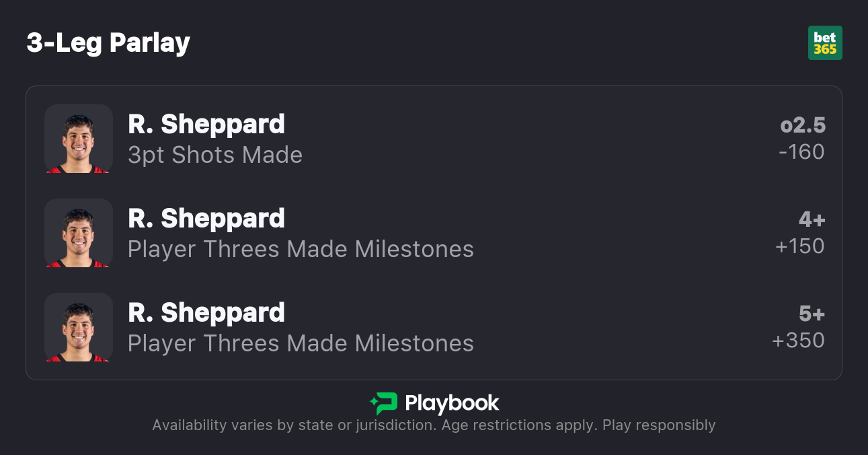868x455 pixels.
Task: Click first R. Sheppard player headshot
Action: [x=79, y=139]
